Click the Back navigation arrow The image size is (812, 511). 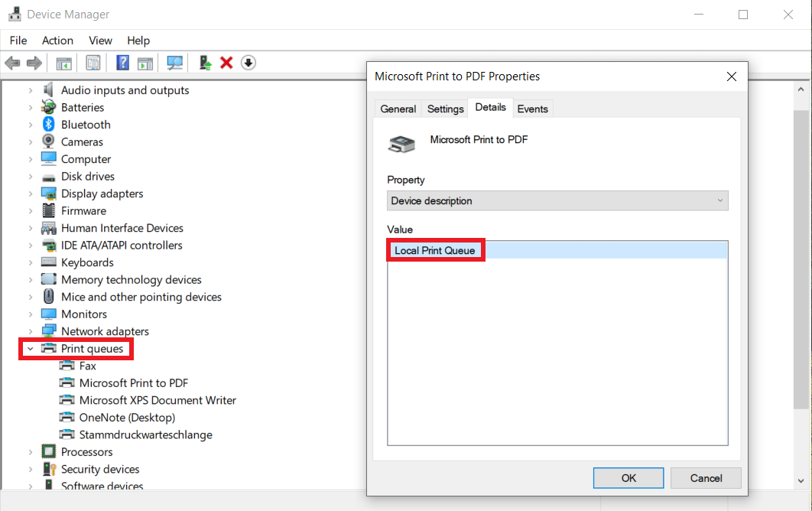[12, 62]
